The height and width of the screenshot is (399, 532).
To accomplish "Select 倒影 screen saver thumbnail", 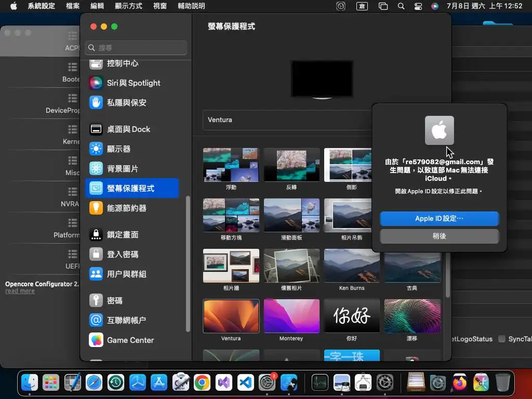I will point(348,165).
